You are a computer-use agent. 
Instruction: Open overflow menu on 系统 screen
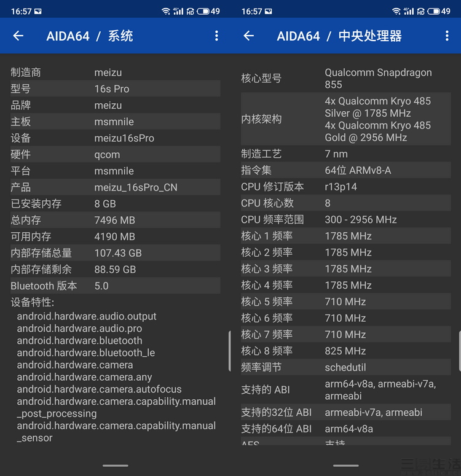(x=216, y=36)
